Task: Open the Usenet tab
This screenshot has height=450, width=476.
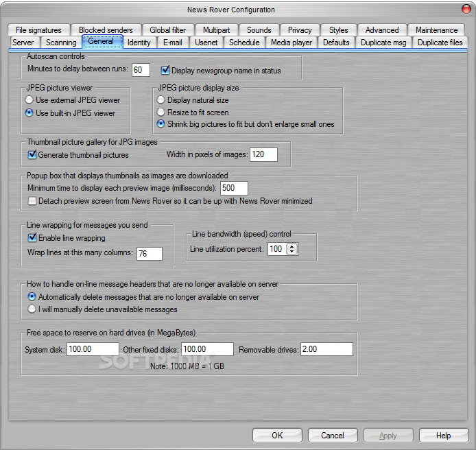Action: click(x=206, y=43)
